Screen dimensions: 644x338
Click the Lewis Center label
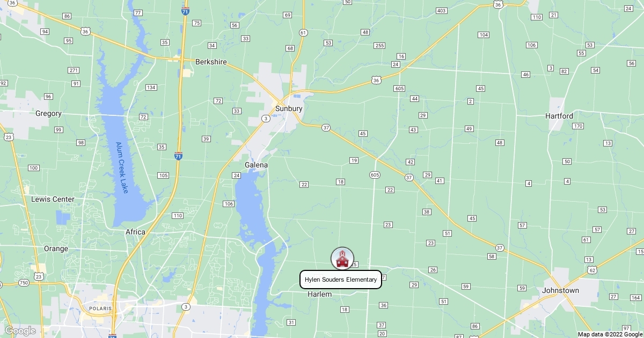click(53, 199)
